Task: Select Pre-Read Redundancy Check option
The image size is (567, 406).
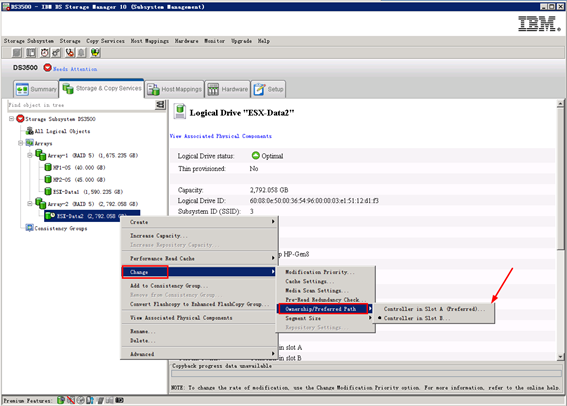Action: (x=326, y=300)
